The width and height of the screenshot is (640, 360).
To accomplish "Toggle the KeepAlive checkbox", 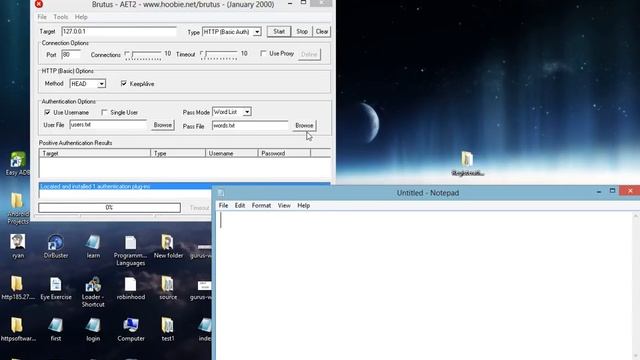I will (x=124, y=84).
